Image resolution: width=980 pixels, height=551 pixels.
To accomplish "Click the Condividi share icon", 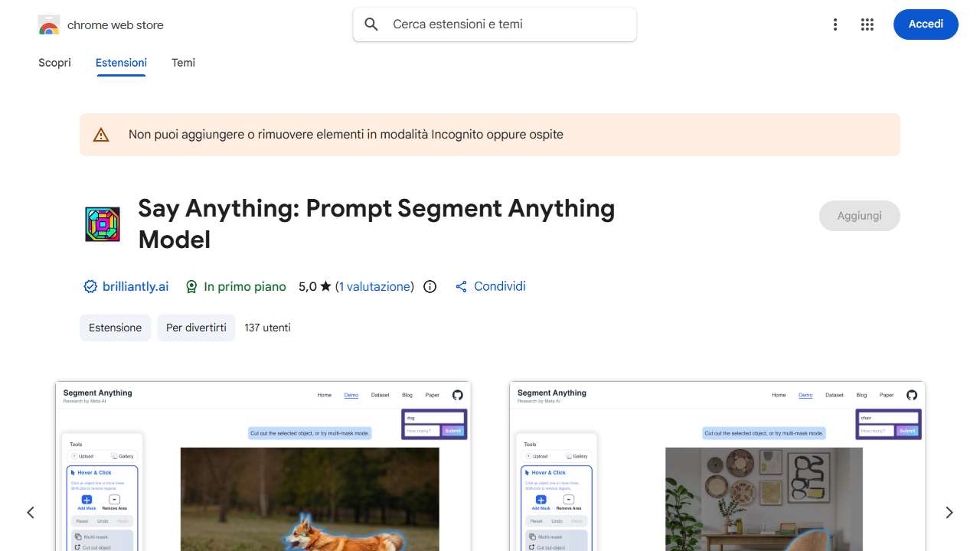I will pos(461,287).
